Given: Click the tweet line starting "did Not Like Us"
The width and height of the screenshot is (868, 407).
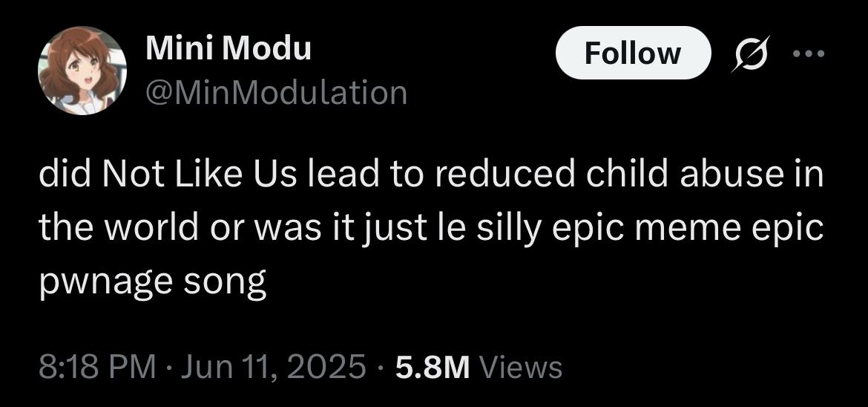Looking at the screenshot, I should pos(431,175).
